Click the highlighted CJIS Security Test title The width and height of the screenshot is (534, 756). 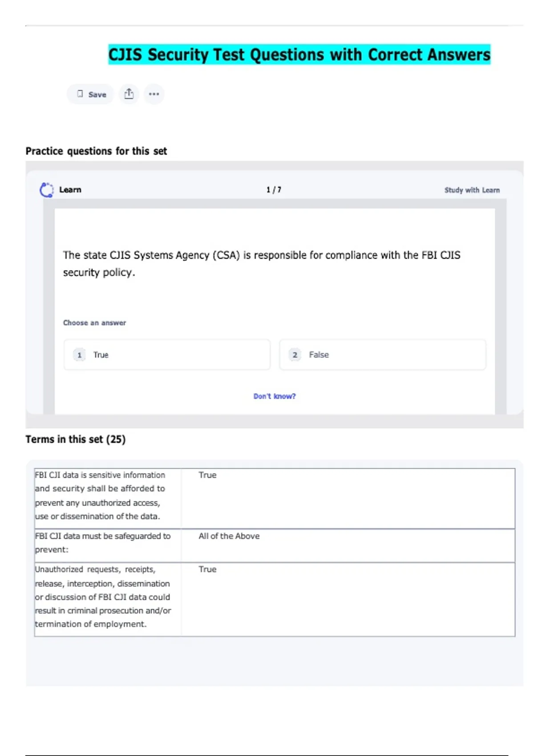click(x=299, y=54)
